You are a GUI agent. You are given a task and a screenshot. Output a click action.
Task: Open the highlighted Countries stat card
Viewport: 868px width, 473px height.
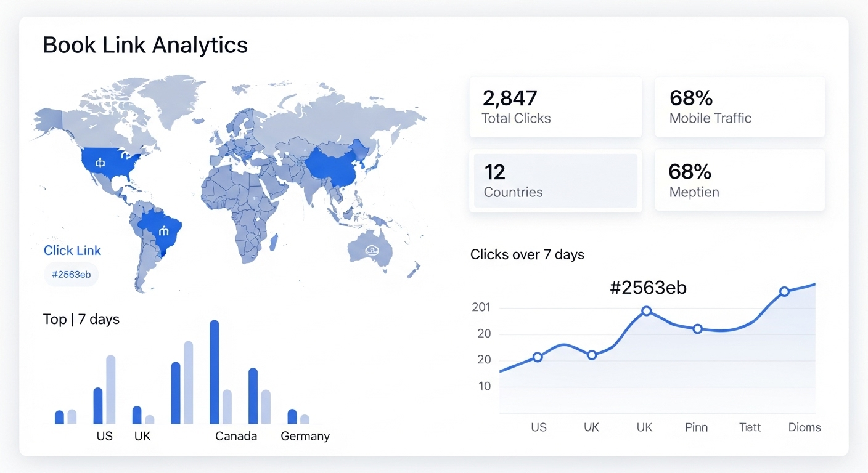(x=555, y=181)
